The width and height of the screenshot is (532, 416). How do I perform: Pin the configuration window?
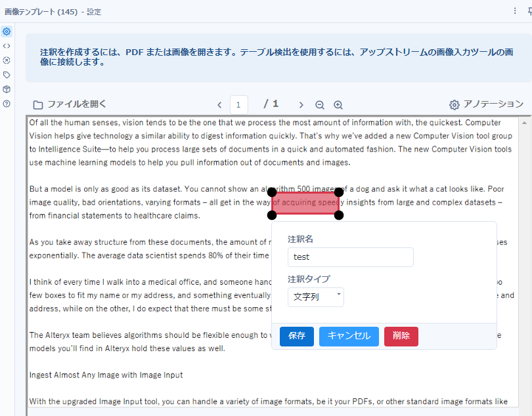[529, 11]
